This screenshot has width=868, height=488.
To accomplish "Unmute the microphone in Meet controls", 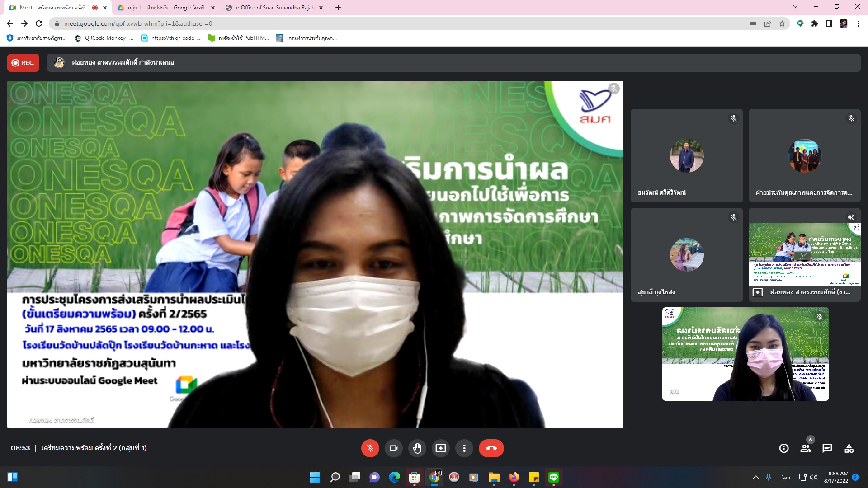I will coord(370,448).
